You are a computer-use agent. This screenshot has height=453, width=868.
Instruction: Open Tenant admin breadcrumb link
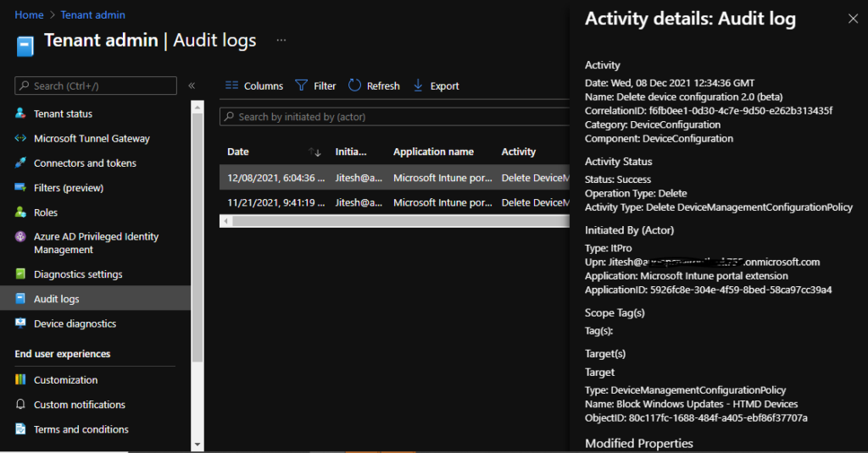coord(93,15)
